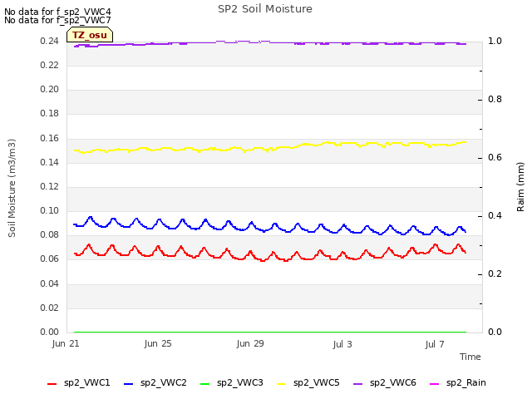The width and height of the screenshot is (532, 399).
Task: Click the 0.6 right axis tick label
Action: click(495, 157)
